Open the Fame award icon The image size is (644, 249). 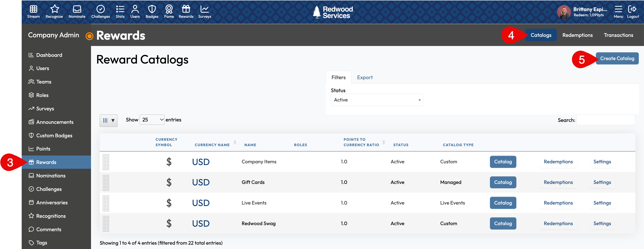coord(169,12)
